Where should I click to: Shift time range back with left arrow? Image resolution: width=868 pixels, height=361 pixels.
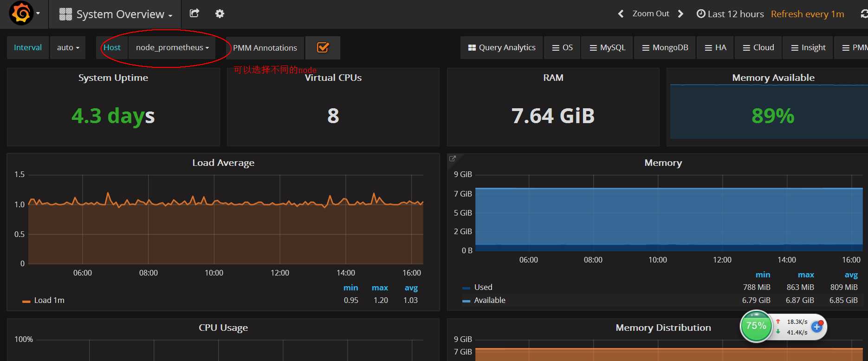tap(621, 14)
